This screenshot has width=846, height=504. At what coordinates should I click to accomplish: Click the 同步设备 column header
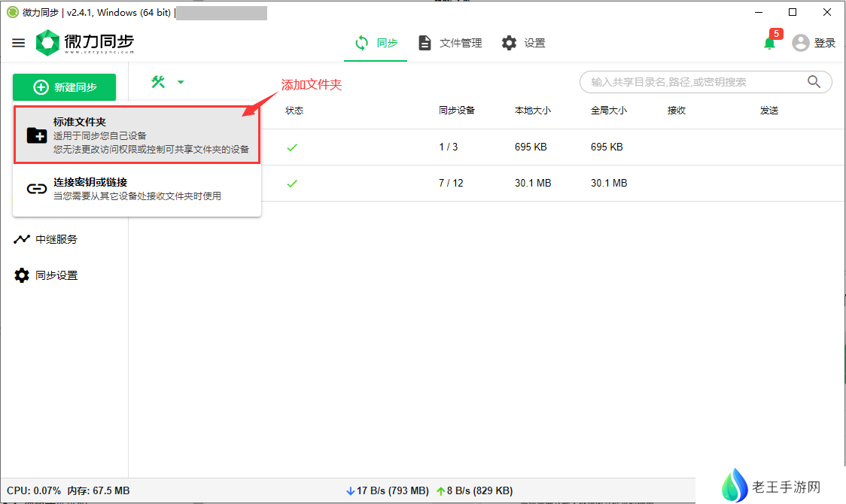tap(457, 111)
